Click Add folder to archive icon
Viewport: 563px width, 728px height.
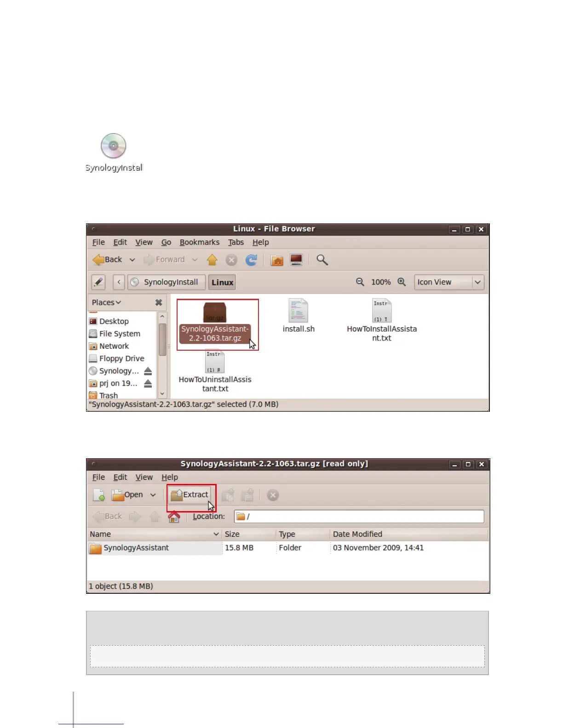pos(247,495)
